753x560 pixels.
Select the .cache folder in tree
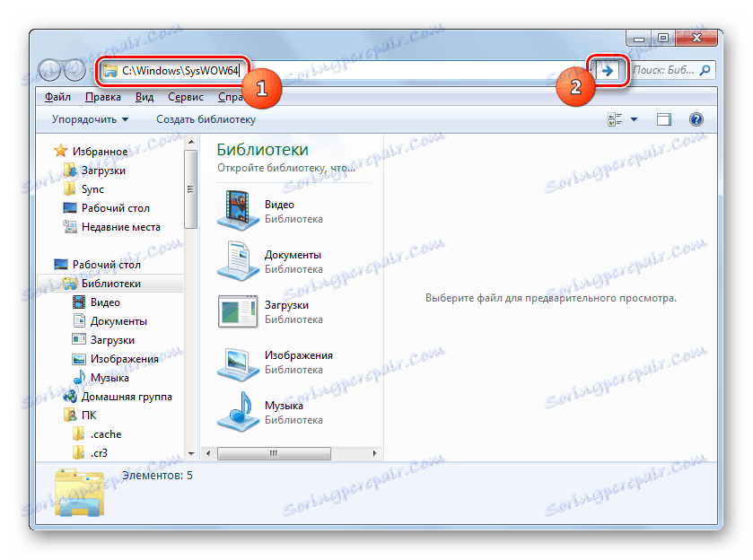pyautogui.click(x=106, y=434)
